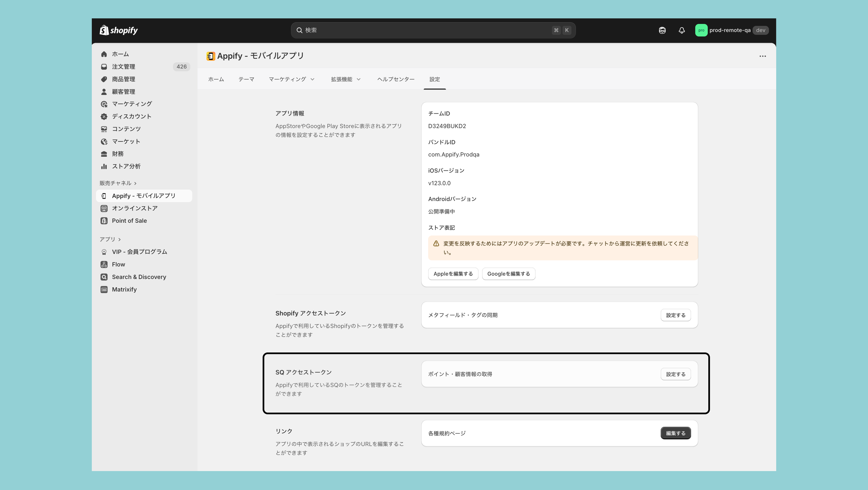The image size is (868, 490).
Task: Click the three-dot more actions menu
Action: point(762,56)
